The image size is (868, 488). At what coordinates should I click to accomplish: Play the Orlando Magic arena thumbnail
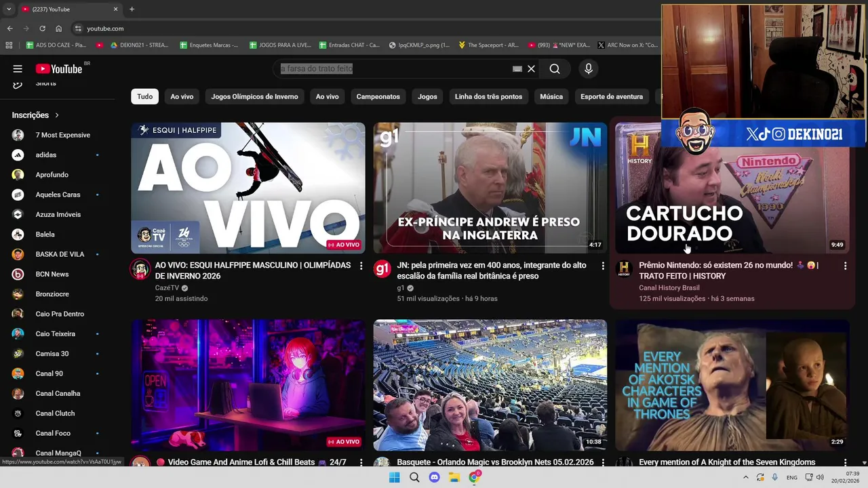(490, 385)
